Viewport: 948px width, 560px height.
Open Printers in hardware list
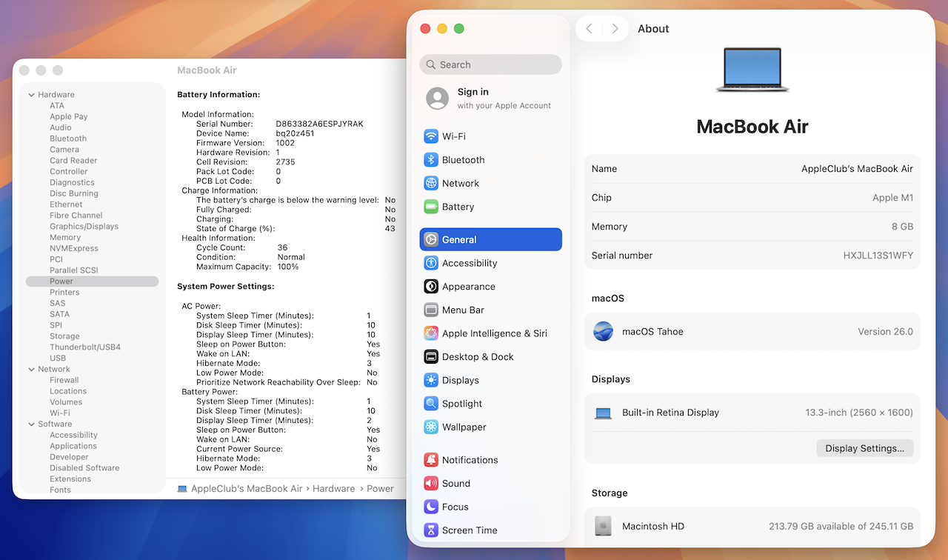tap(64, 293)
